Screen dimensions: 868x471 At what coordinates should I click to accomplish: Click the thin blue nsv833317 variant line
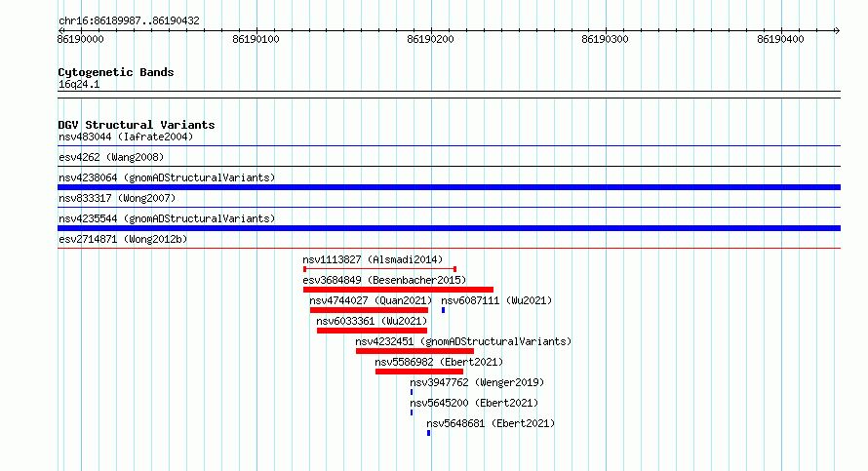(x=449, y=207)
